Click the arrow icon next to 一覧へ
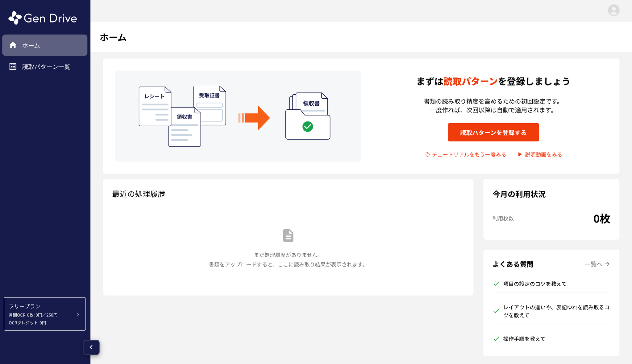The width and height of the screenshot is (632, 364). point(607,264)
